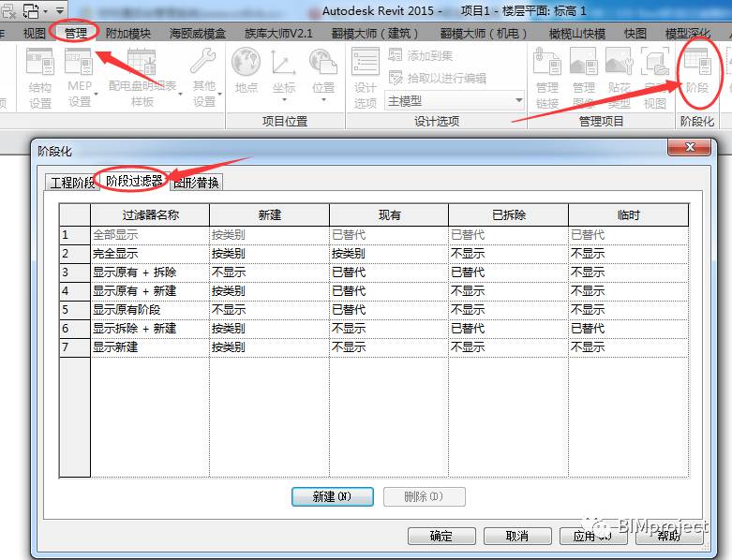
Task: Select filter name 显示原有 + 拆除
Action: pos(150,273)
